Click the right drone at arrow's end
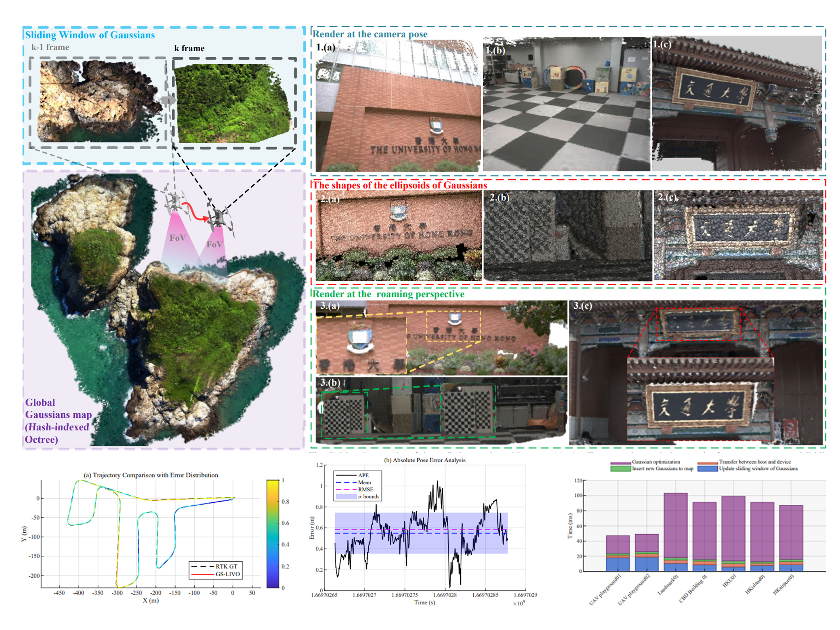Image resolution: width=840 pixels, height=630 pixels. point(219,218)
